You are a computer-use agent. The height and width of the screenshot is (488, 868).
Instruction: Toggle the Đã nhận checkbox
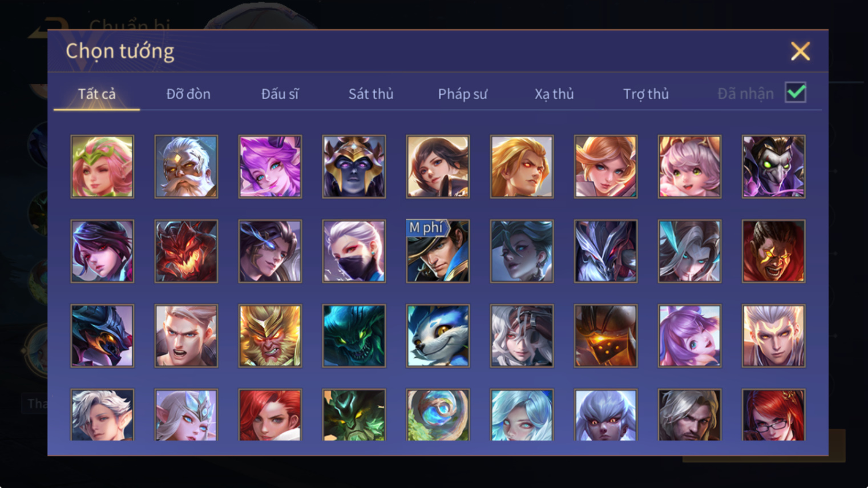tap(796, 92)
